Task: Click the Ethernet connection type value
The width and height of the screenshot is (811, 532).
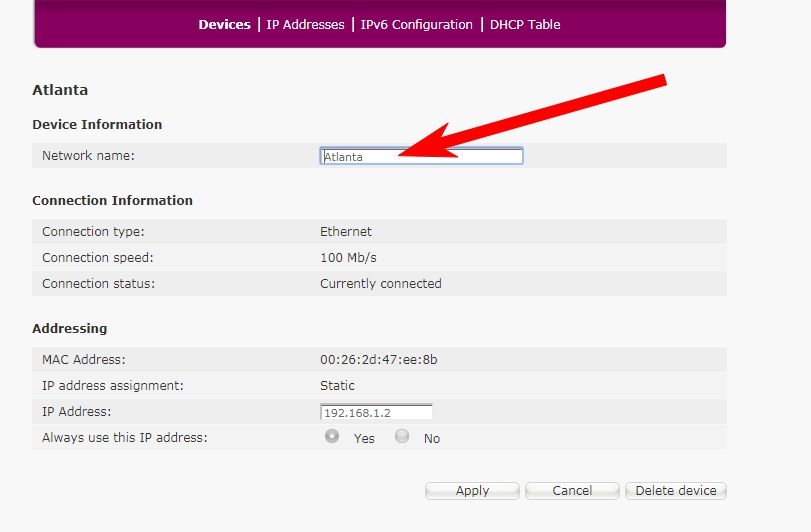Action: pyautogui.click(x=346, y=231)
